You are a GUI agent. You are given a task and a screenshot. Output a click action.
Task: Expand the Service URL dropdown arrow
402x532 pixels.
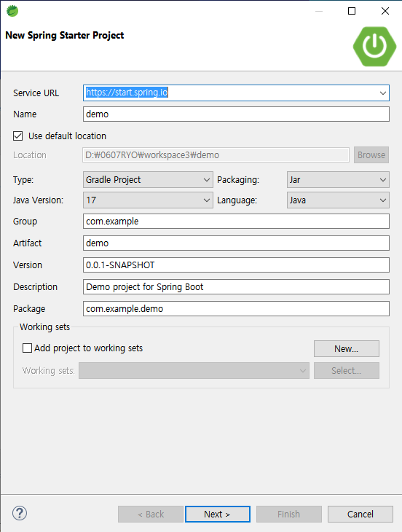click(x=383, y=93)
